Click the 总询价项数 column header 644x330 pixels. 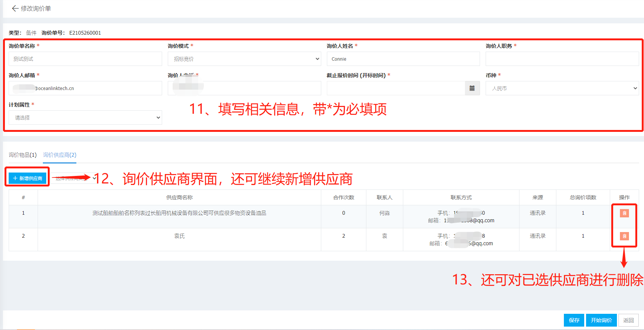click(x=583, y=197)
